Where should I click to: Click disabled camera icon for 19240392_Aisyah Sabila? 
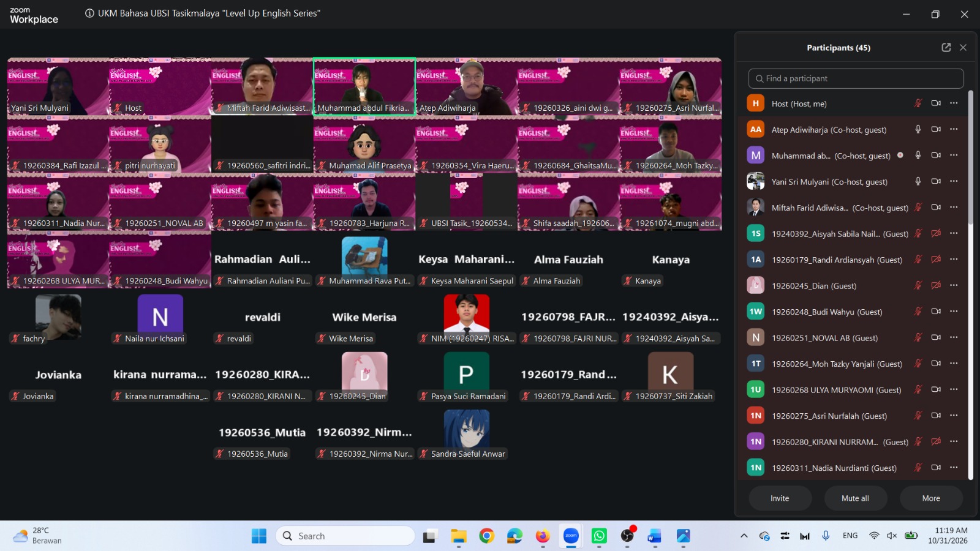coord(936,233)
